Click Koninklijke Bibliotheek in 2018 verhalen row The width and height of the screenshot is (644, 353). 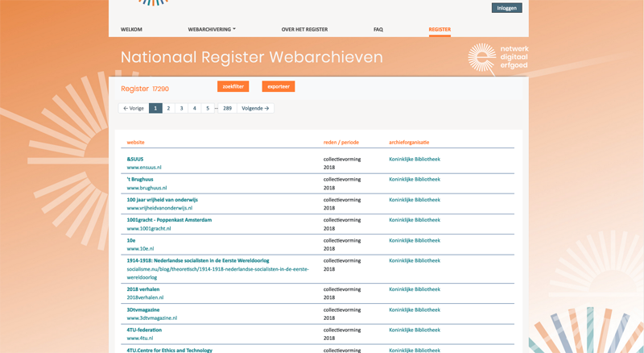(x=415, y=289)
